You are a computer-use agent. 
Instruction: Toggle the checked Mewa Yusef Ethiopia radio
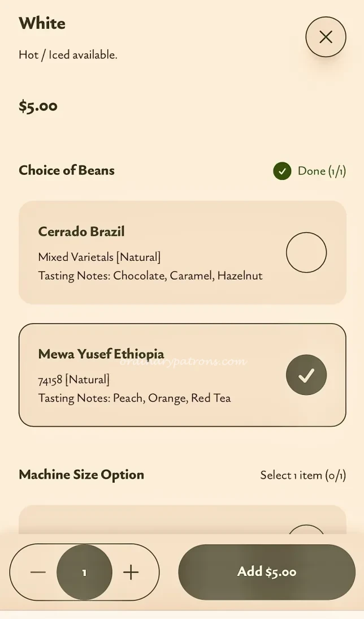(x=306, y=375)
